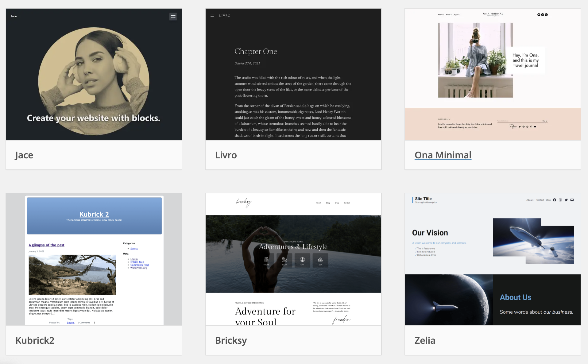Click the Kubrick 2 title link in preview
Screen dimensions: 588x364
pos(94,214)
